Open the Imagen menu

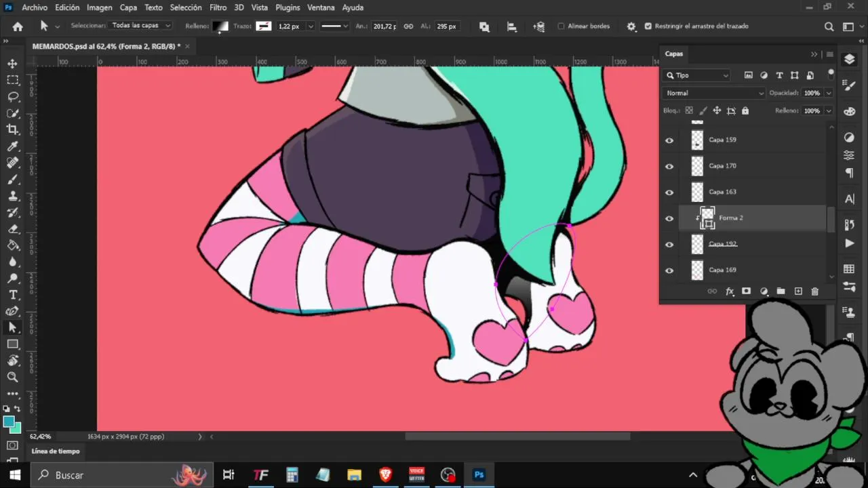pyautogui.click(x=100, y=7)
